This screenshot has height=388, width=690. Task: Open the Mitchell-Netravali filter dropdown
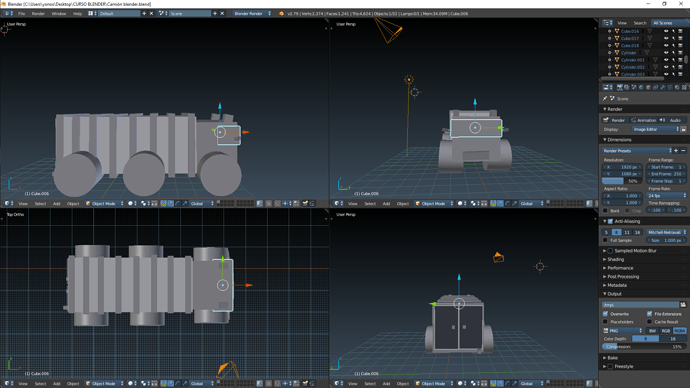pos(666,232)
